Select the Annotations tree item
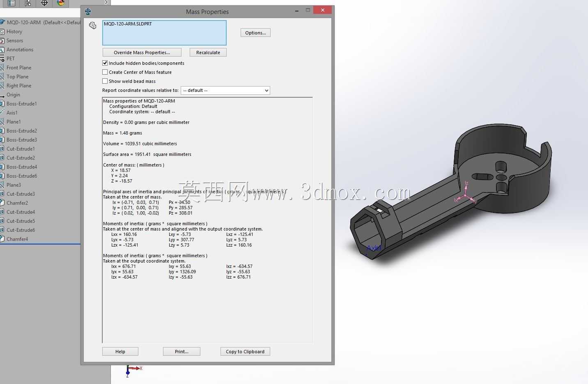This screenshot has height=384, width=588. coord(20,50)
